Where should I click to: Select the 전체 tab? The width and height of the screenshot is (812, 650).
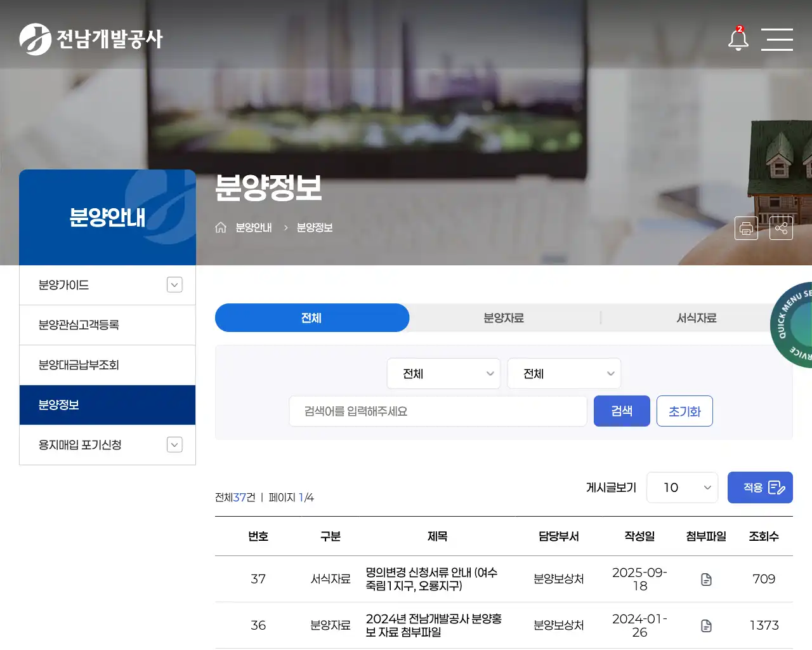312,317
